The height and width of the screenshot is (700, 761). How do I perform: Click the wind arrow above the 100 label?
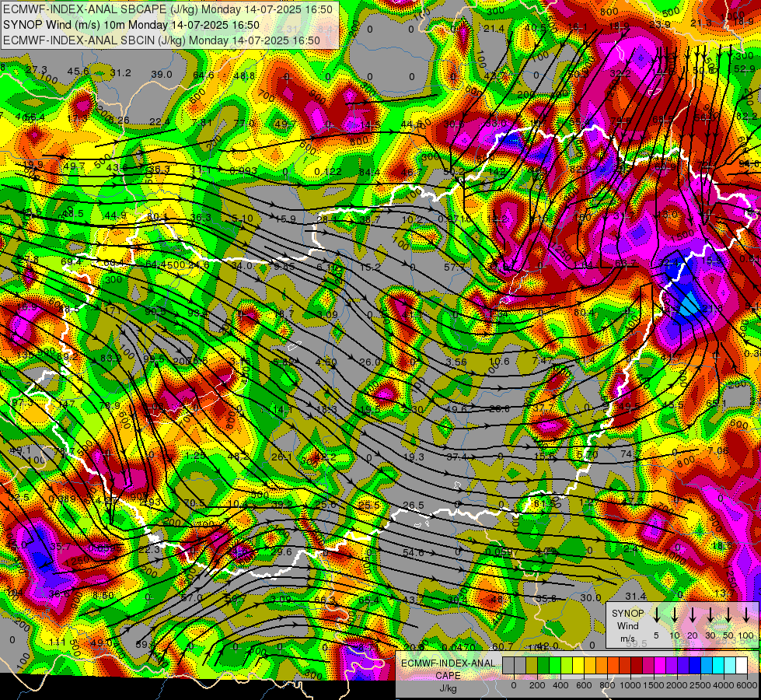click(x=746, y=614)
